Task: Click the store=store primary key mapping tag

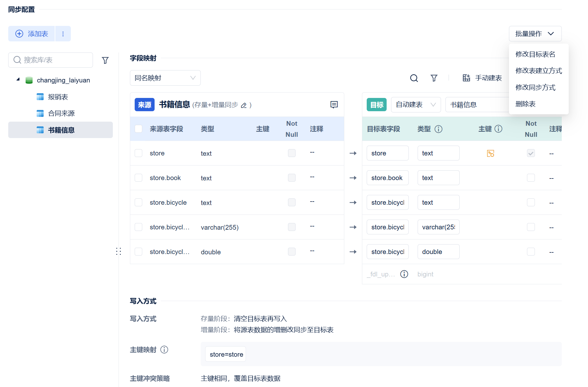Action: 226,354
